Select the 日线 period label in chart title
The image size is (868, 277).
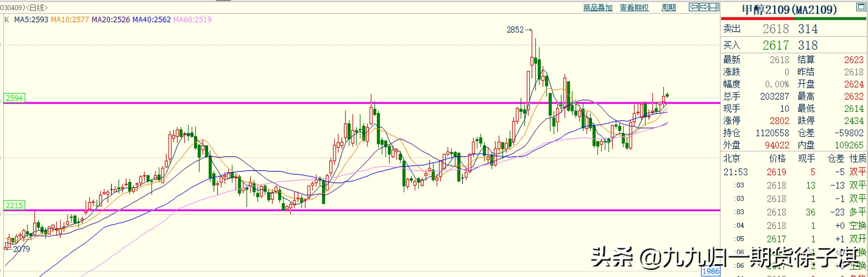(x=37, y=7)
